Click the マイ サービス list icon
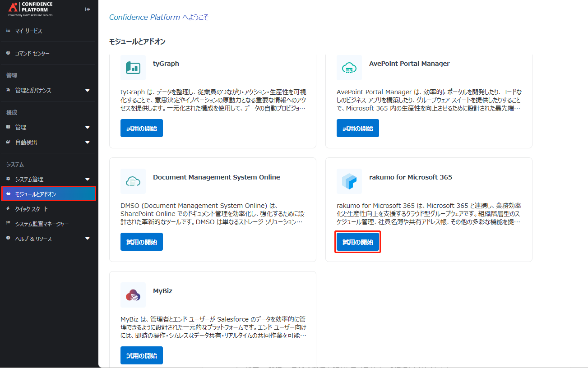This screenshot has height=368, width=588. [x=8, y=31]
